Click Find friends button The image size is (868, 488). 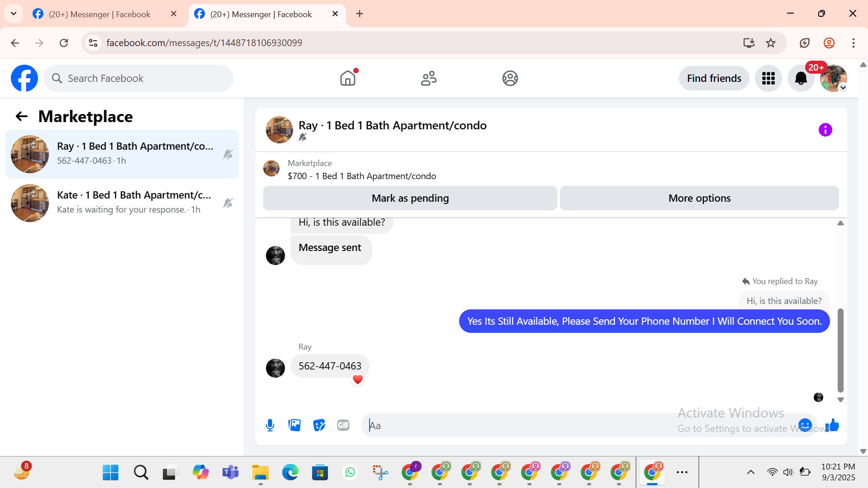[714, 78]
